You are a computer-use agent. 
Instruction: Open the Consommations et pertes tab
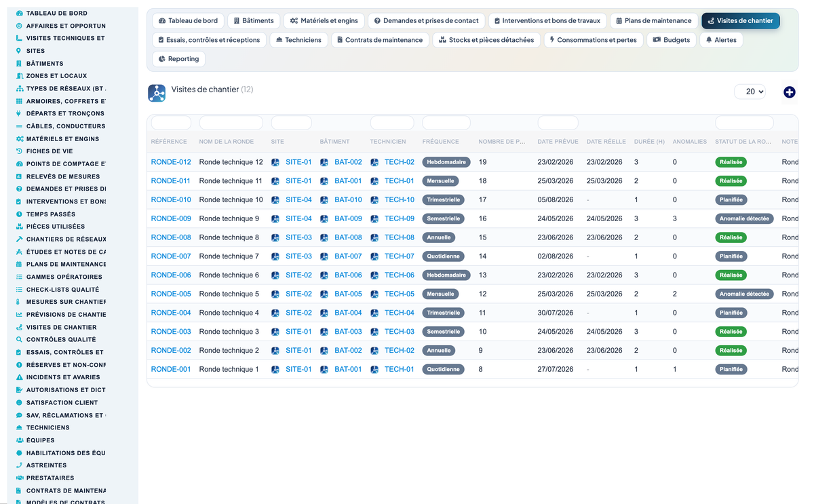[594, 40]
